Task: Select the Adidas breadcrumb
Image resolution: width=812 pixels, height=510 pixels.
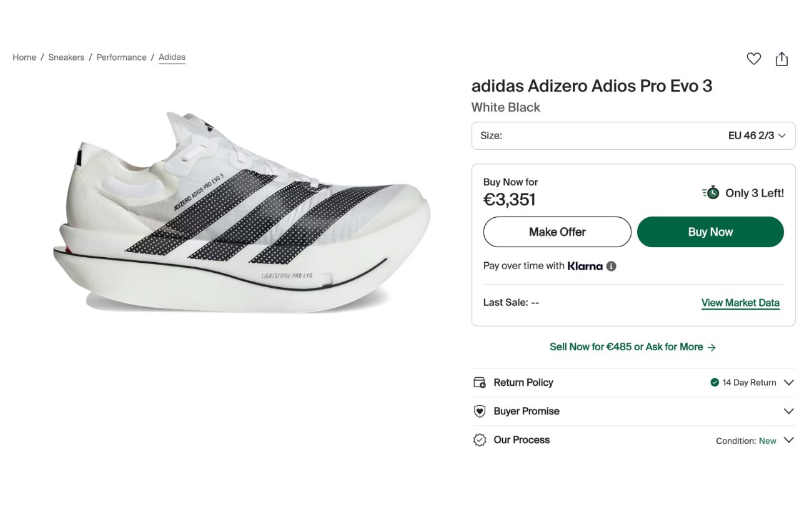Action: [x=172, y=57]
